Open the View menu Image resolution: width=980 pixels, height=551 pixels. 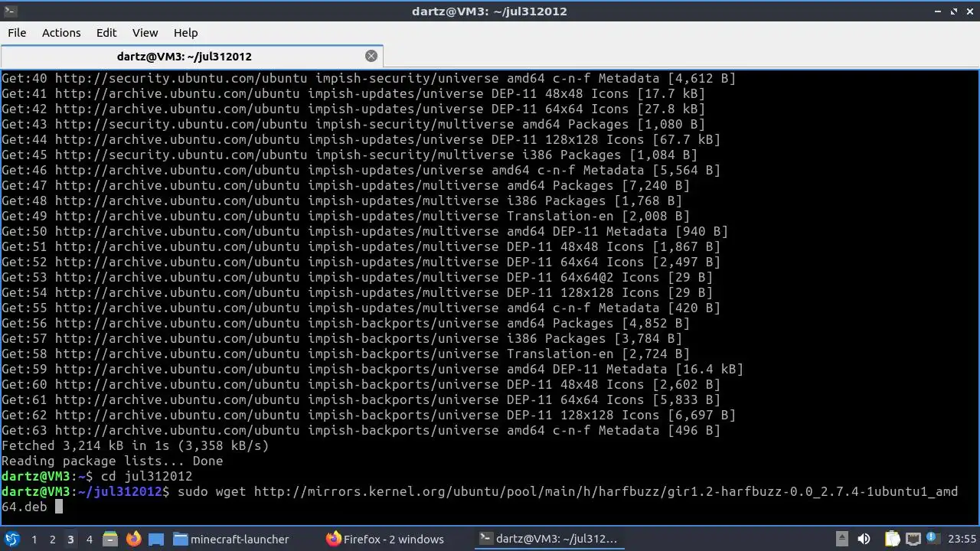(145, 32)
